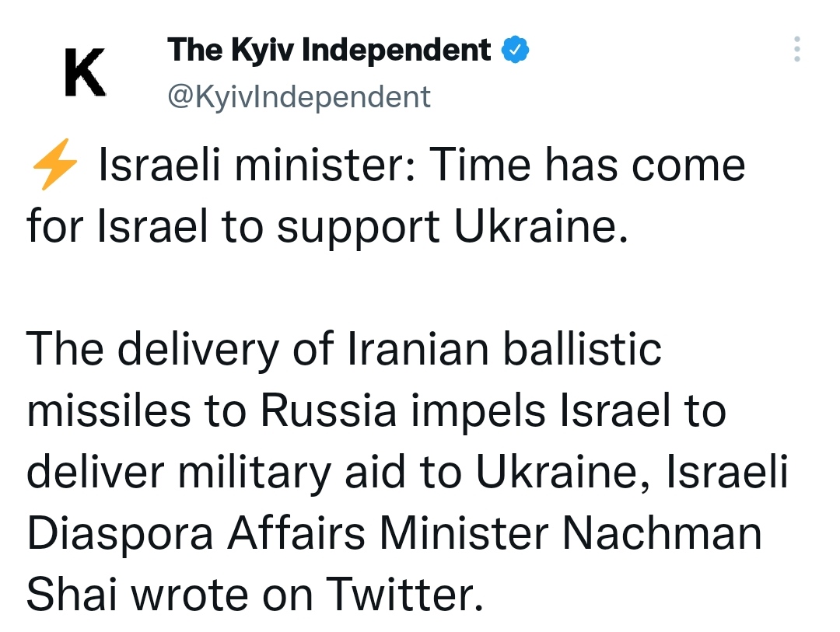The width and height of the screenshot is (840, 632).
Task: Click the lightning bolt emoji
Action: (x=52, y=166)
